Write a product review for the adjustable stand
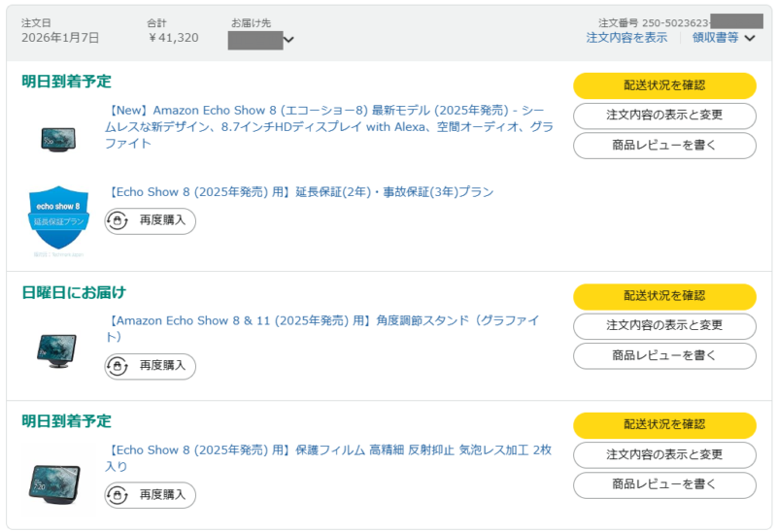 [664, 356]
